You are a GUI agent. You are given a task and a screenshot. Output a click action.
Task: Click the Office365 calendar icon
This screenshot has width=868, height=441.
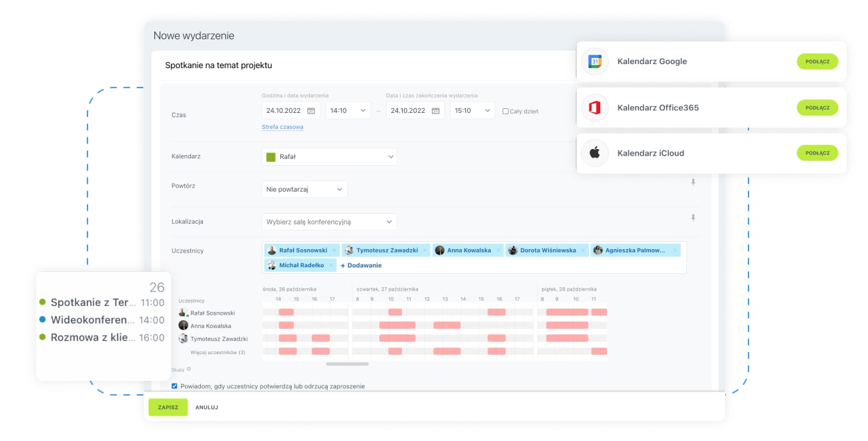pos(594,108)
